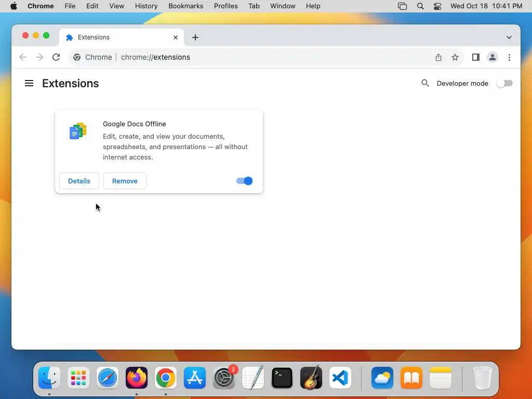This screenshot has height=399, width=532.
Task: Maximize the Chrome window with green button
Action: click(46, 35)
